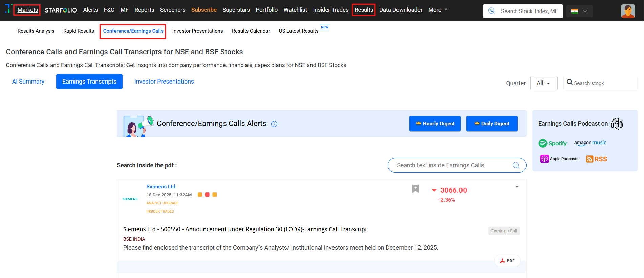644x278 pixels.
Task: Open the Amazon Music podcast link
Action: coord(590,143)
